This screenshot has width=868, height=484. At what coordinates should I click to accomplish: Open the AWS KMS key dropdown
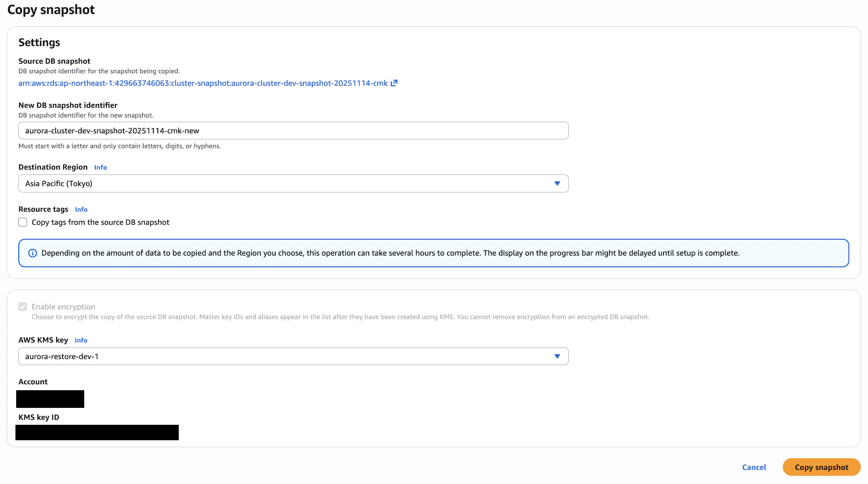[x=293, y=356]
